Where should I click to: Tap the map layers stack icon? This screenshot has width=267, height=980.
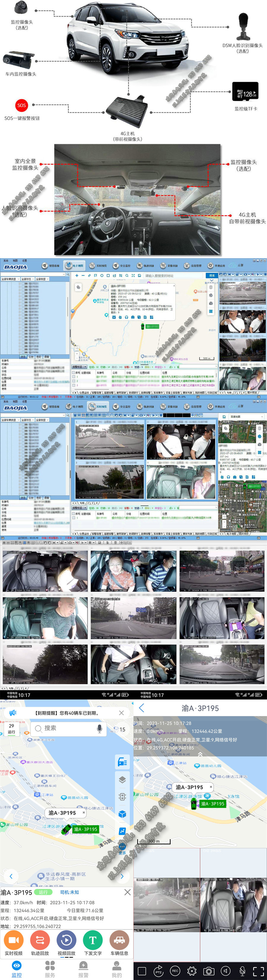[x=122, y=779]
